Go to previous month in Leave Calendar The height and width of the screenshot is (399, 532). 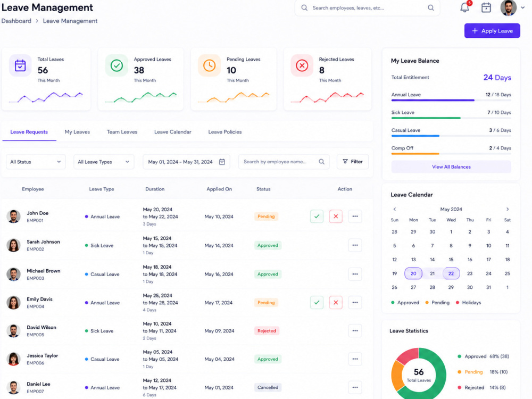coord(395,209)
